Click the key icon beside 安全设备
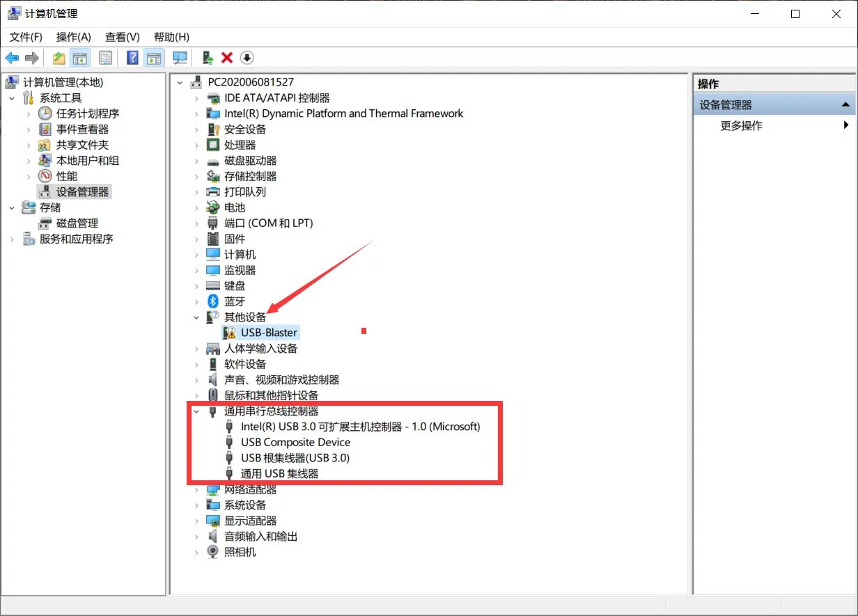Screen dimensions: 858x616 [x=213, y=129]
